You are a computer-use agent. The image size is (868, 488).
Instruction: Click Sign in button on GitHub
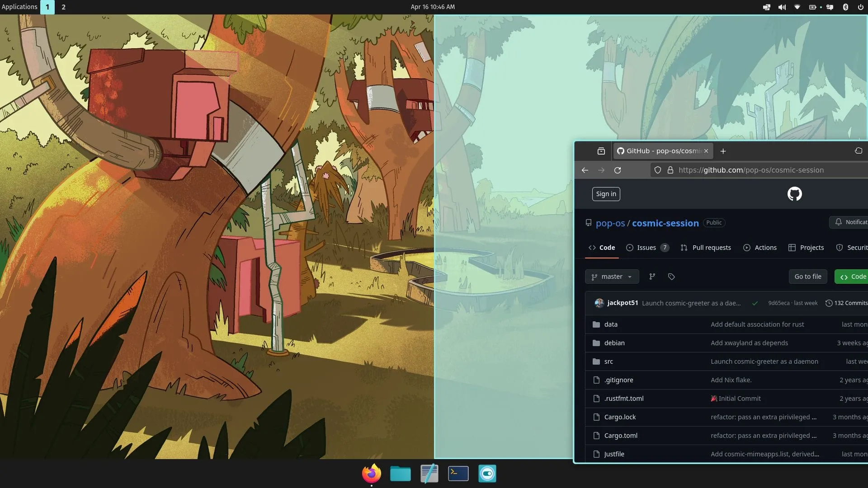(x=606, y=194)
